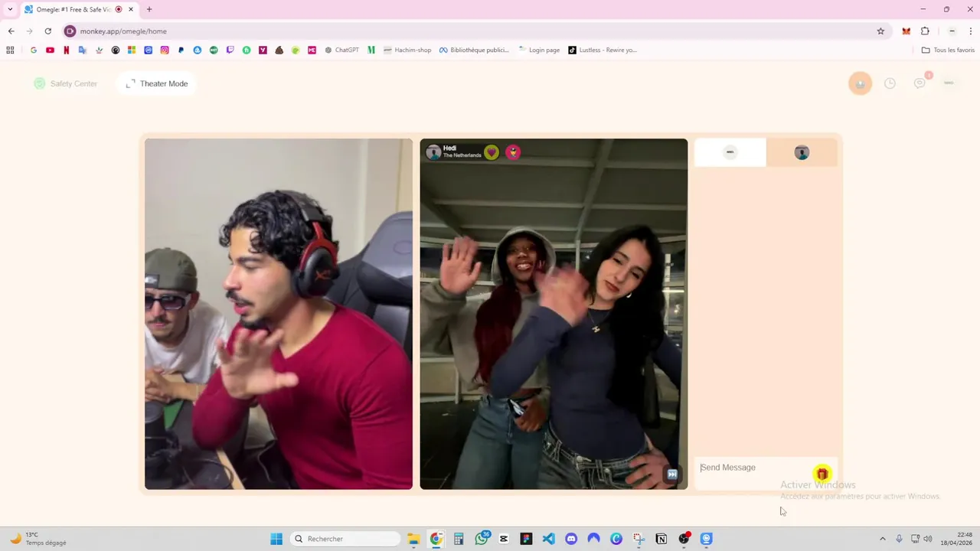Go back to previous page
This screenshot has height=551, width=980.
pos(11,31)
